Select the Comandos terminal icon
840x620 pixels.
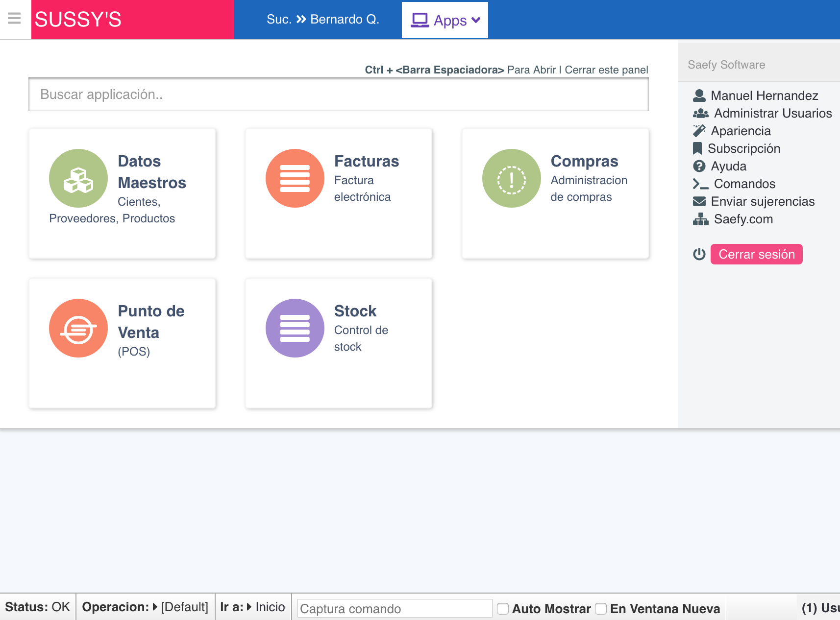point(700,184)
